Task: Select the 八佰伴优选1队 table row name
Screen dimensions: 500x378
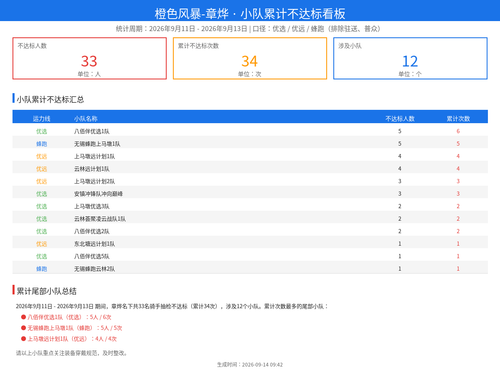Action: coord(92,131)
